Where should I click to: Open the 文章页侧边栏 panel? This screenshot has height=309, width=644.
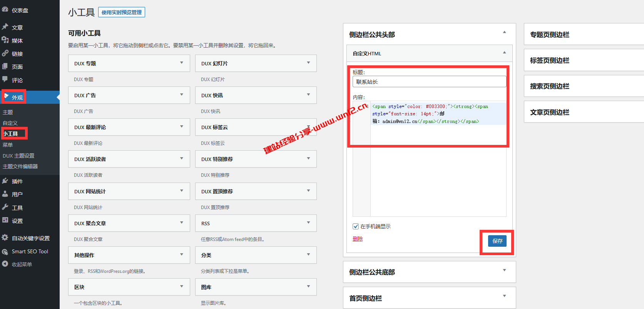point(584,112)
